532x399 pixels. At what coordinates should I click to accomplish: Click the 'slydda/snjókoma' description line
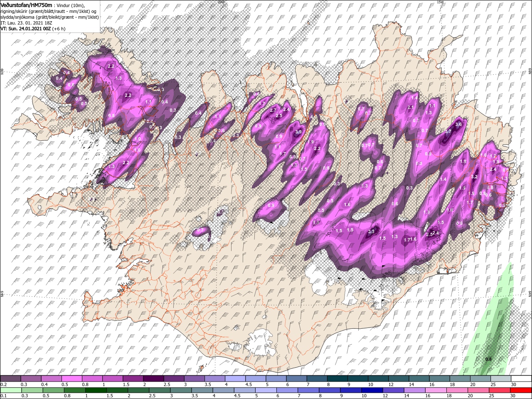click(50, 17)
